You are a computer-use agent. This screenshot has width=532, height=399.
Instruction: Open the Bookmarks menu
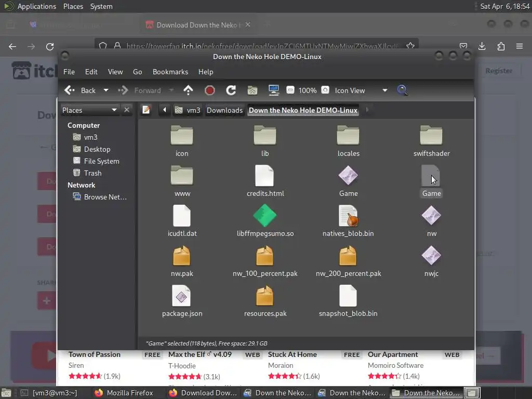point(170,72)
